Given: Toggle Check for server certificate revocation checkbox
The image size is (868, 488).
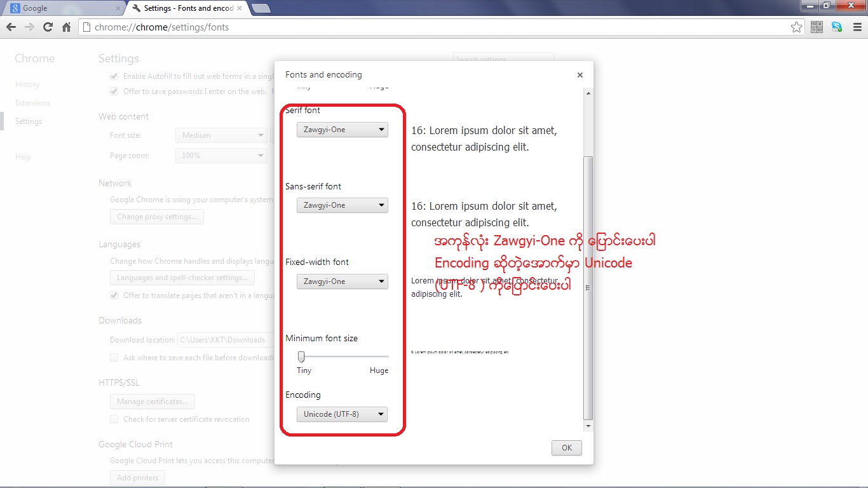Looking at the screenshot, I should coord(114,419).
